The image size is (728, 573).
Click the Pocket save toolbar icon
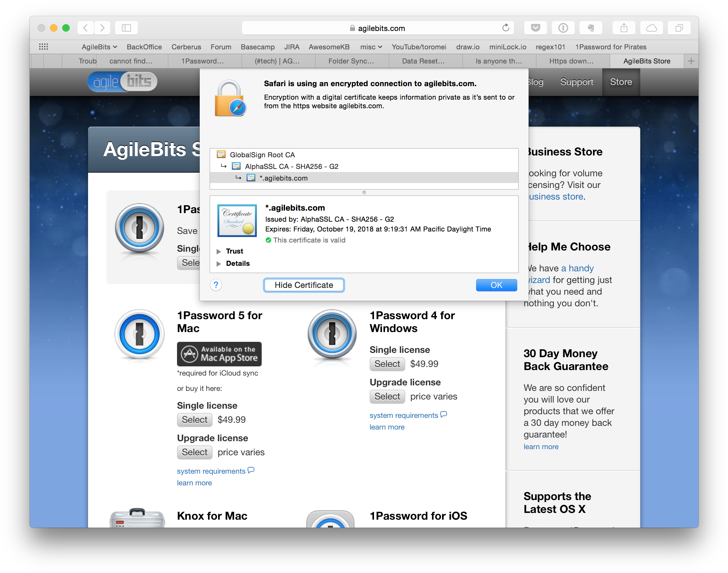coord(535,28)
